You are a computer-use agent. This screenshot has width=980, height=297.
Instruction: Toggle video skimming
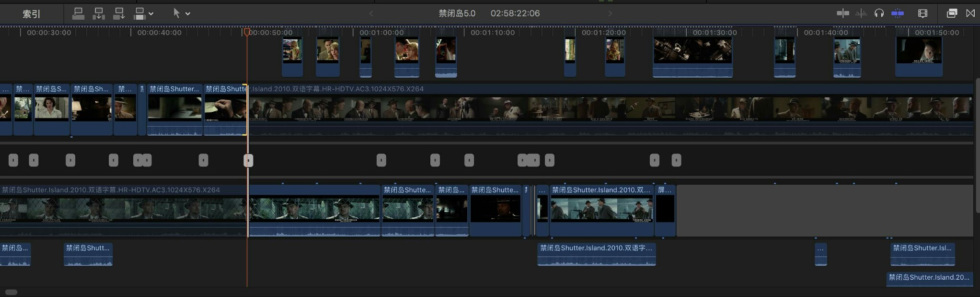pyautogui.click(x=843, y=13)
